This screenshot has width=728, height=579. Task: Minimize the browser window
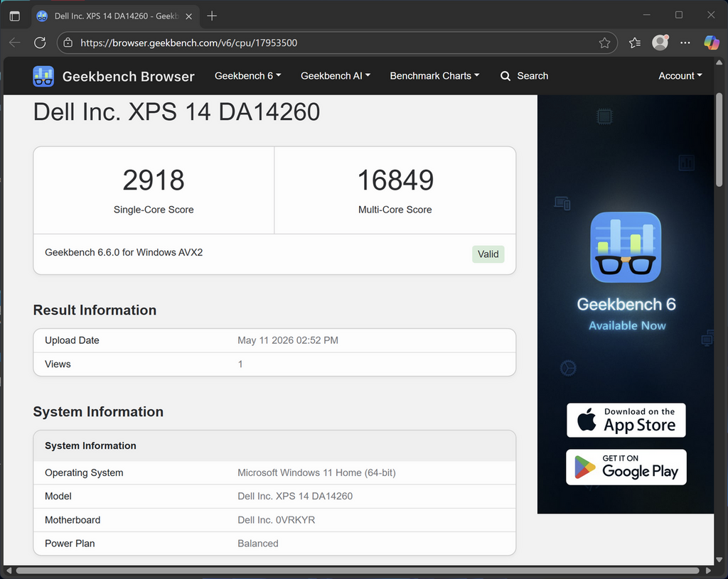[x=647, y=15]
